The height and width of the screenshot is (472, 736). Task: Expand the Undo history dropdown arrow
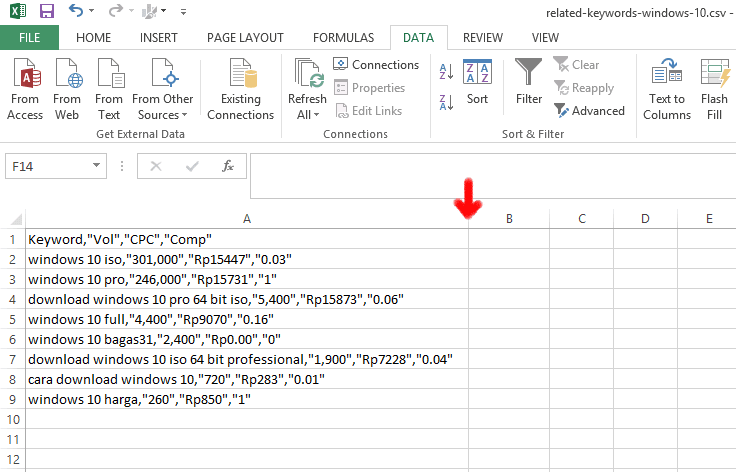tap(91, 10)
